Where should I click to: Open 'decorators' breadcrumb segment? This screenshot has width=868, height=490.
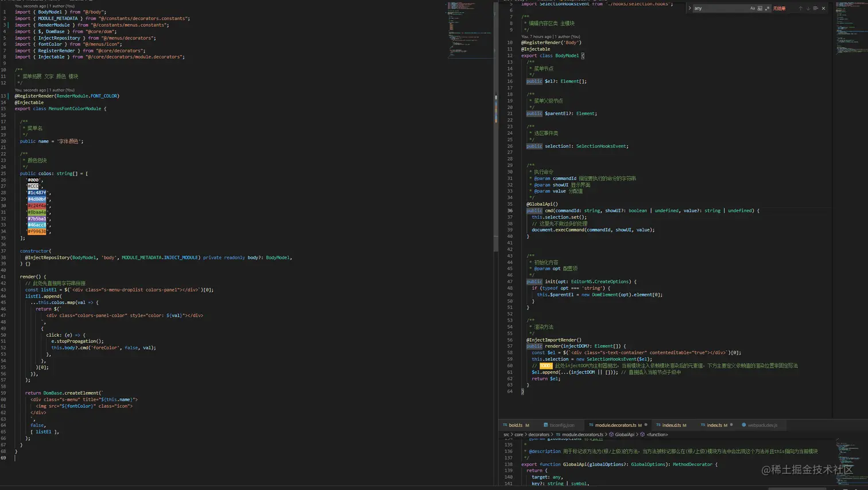coord(538,435)
